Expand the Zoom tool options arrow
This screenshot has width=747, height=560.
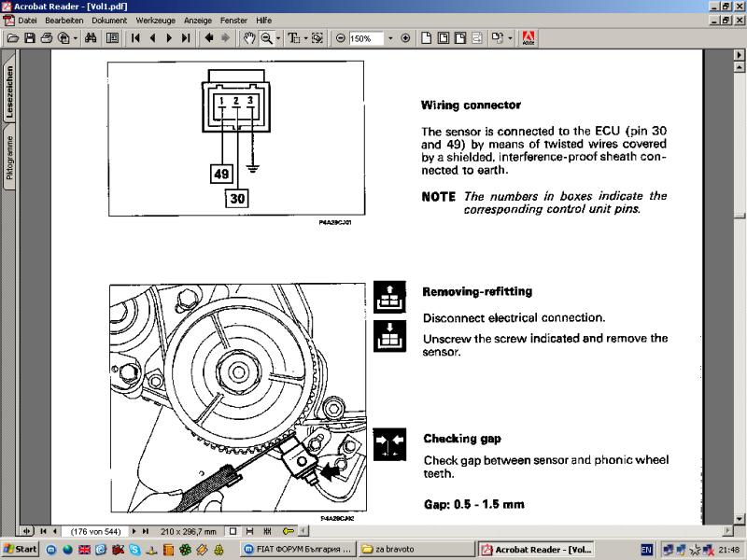(278, 38)
